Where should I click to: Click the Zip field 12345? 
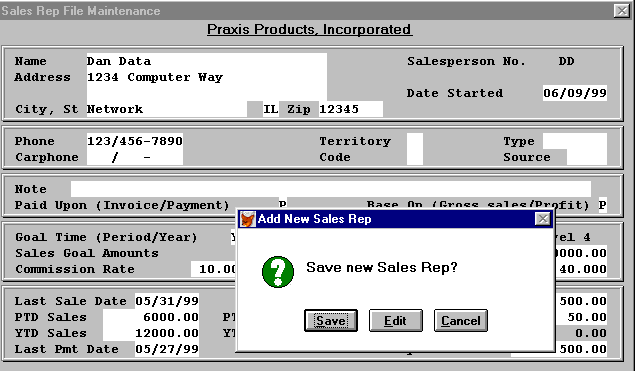point(350,109)
